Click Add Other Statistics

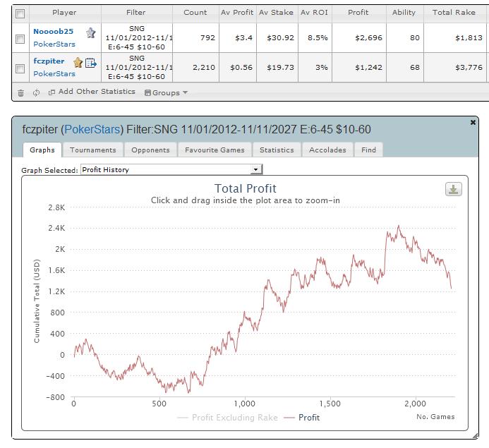tap(92, 92)
